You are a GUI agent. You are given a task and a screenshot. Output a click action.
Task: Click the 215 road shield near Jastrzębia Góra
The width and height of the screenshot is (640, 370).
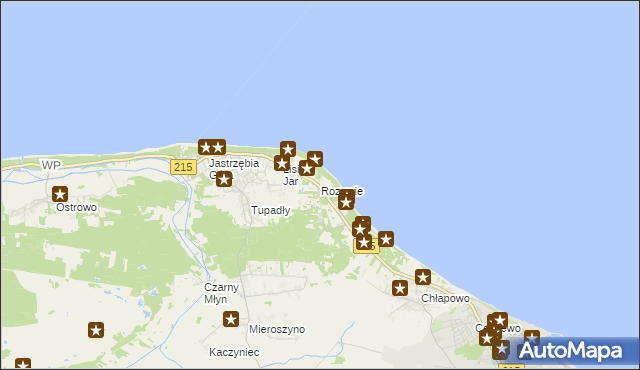point(183,167)
